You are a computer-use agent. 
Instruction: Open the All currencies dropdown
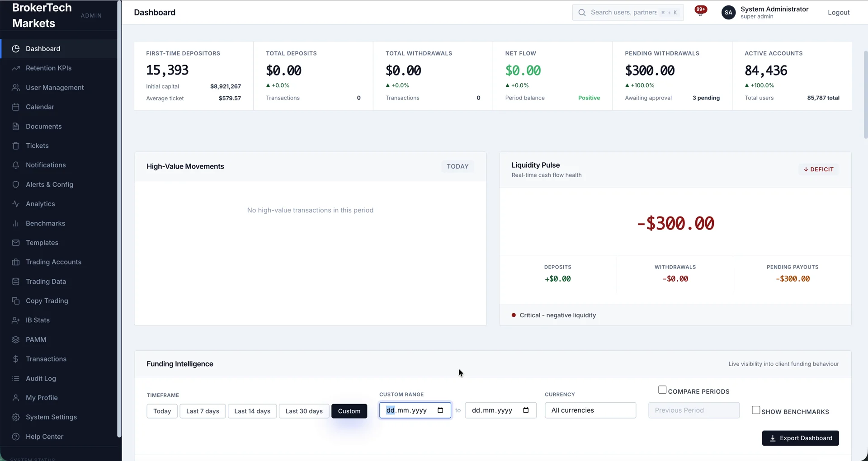(590, 410)
